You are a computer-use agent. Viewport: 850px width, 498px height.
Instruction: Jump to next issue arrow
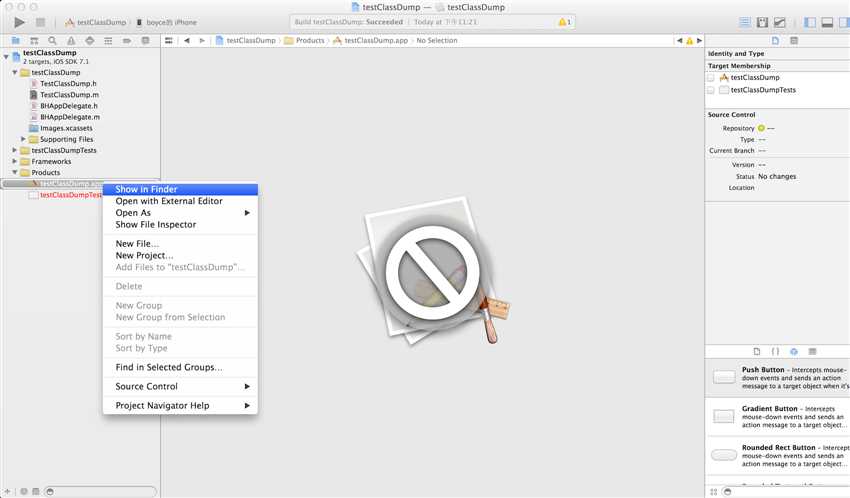699,41
